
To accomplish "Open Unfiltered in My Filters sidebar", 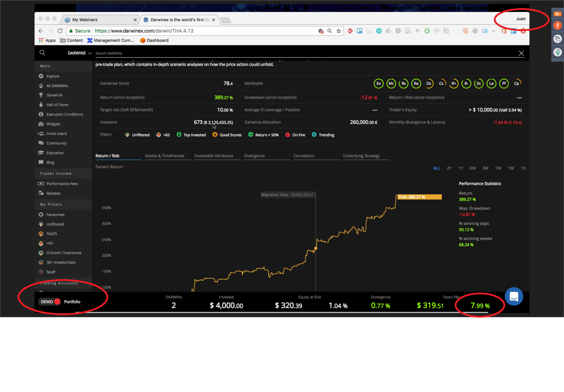I will pos(55,224).
